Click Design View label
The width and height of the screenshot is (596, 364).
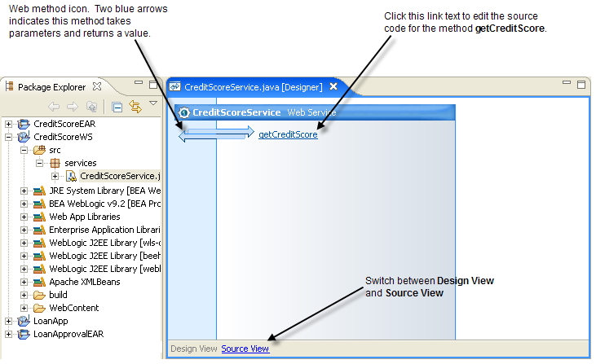[x=194, y=349]
